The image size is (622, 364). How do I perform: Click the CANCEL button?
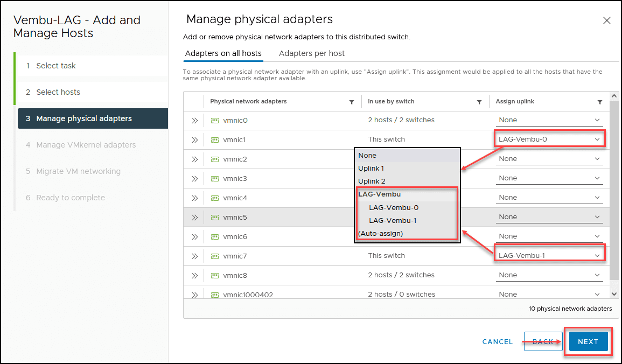click(498, 342)
